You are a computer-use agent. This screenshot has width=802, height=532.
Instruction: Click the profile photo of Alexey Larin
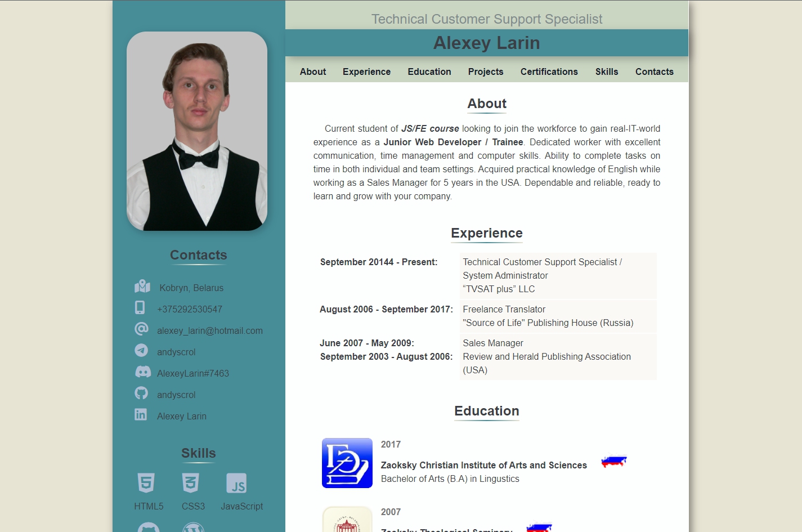(x=197, y=131)
